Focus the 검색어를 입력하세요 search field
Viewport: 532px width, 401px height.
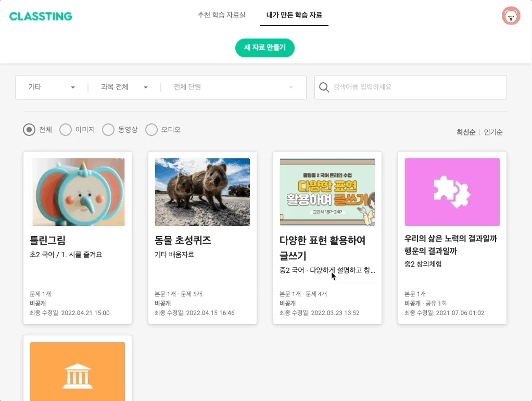pyautogui.click(x=411, y=87)
